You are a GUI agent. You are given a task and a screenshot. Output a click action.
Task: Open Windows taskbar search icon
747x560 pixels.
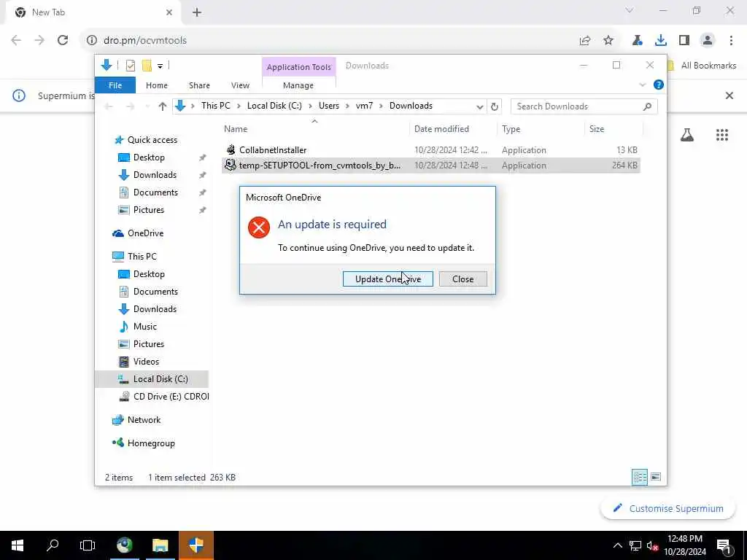pyautogui.click(x=53, y=545)
